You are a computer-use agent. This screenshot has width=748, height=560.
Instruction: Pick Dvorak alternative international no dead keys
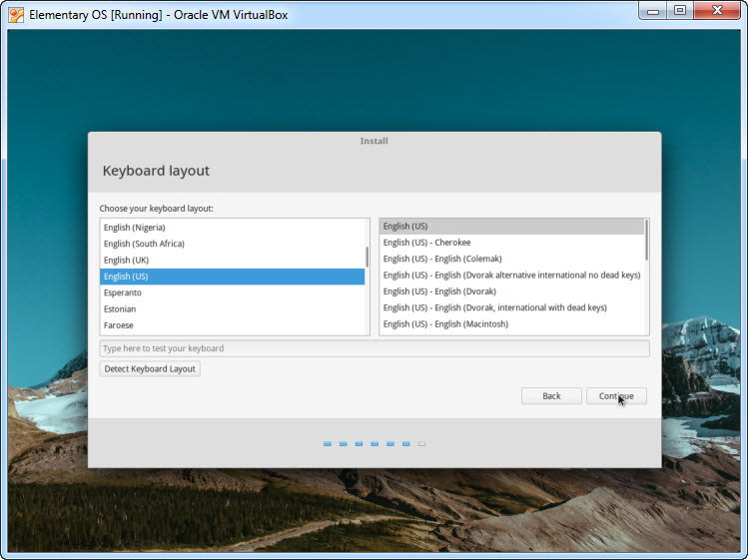click(511, 275)
